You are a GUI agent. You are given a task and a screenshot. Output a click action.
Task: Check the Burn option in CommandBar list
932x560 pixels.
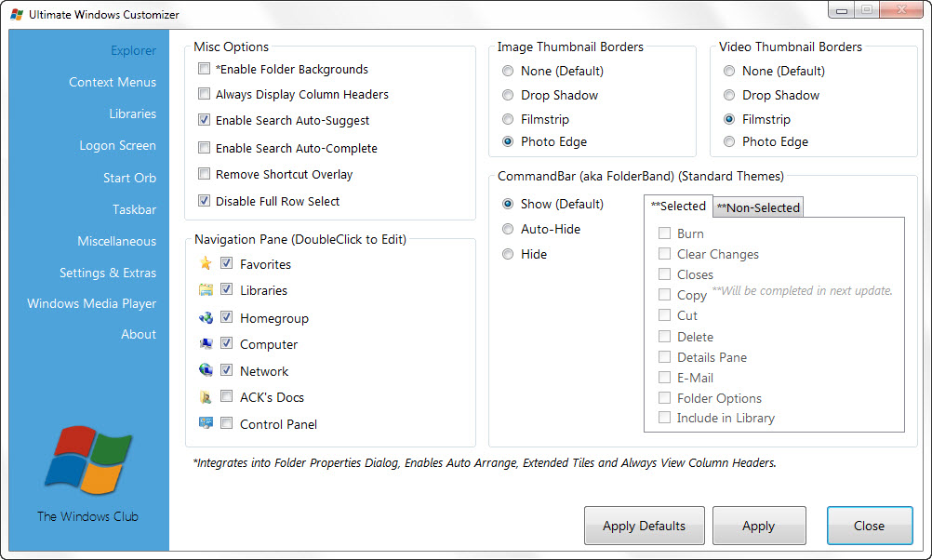[663, 233]
